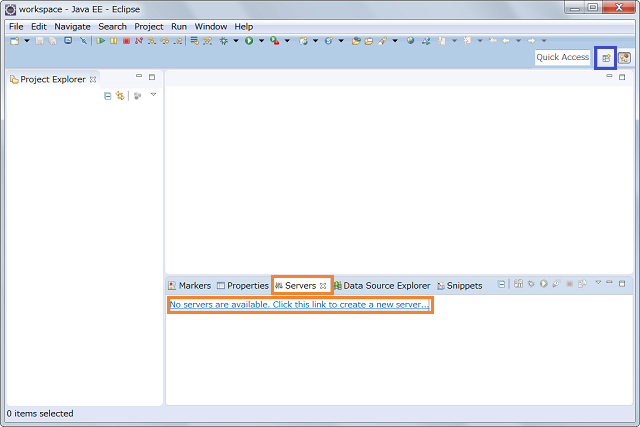Open the File menu
This screenshot has height=427, width=640.
click(16, 27)
